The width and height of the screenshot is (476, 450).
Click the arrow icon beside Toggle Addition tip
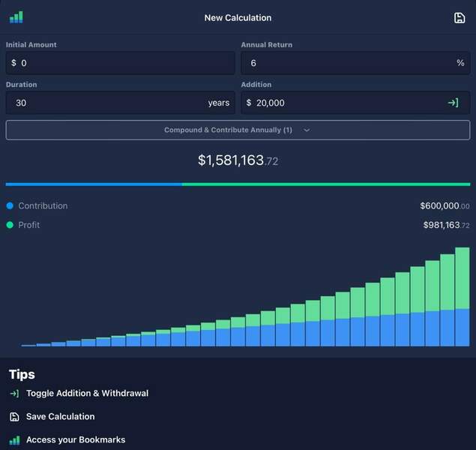tap(14, 393)
